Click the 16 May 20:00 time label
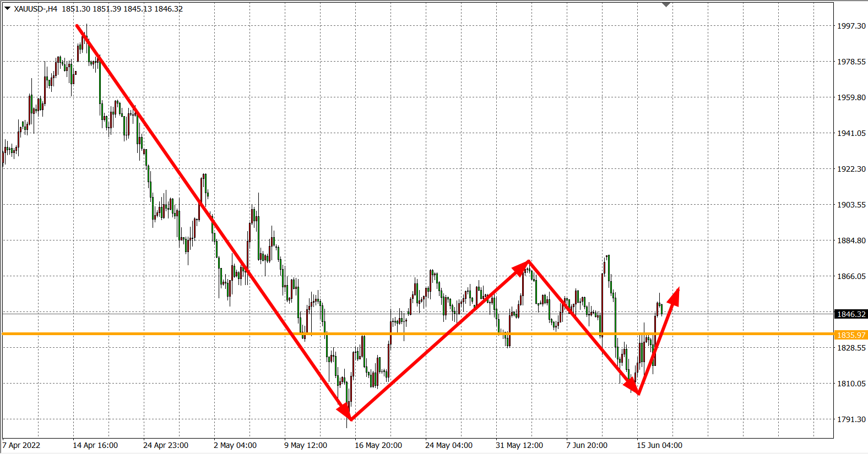This screenshot has height=454, width=868. [x=378, y=445]
